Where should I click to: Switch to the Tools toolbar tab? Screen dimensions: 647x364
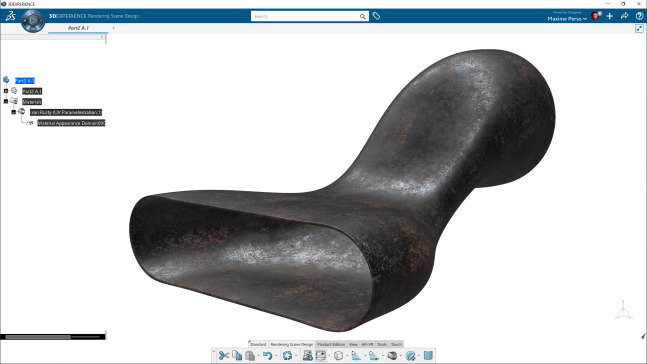point(382,344)
